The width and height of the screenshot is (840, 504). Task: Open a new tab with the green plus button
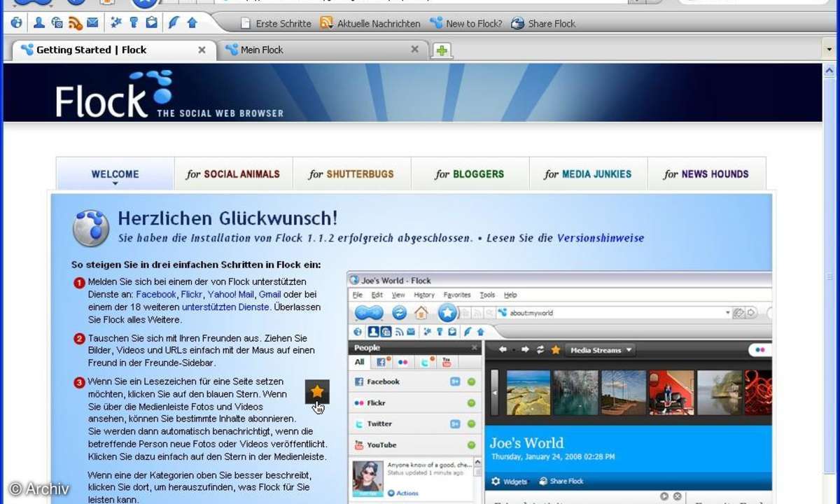coord(442,50)
